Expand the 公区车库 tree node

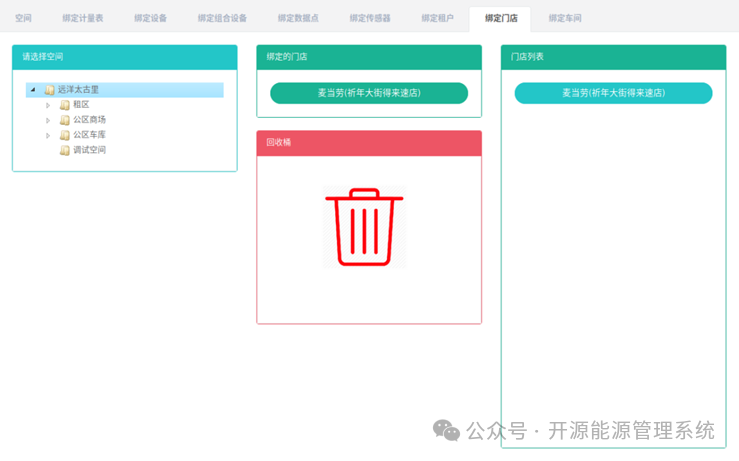(48, 135)
